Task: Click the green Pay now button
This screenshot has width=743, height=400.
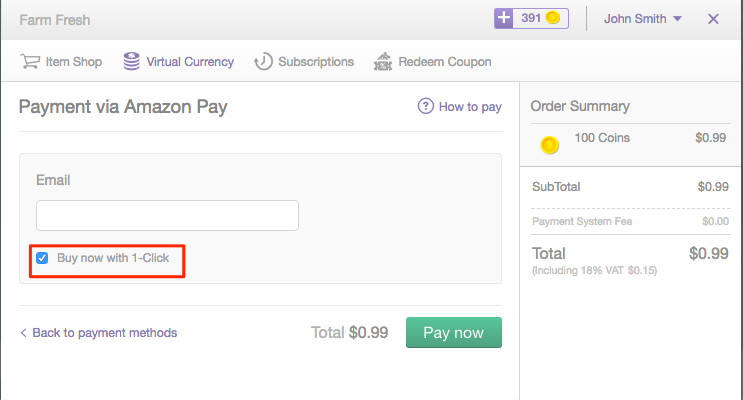Action: (453, 333)
